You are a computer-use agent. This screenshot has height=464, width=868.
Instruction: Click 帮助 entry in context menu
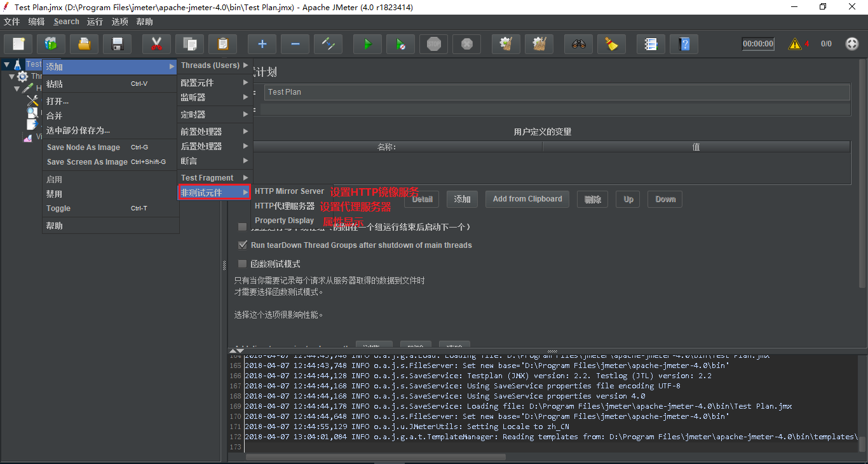tap(110, 226)
